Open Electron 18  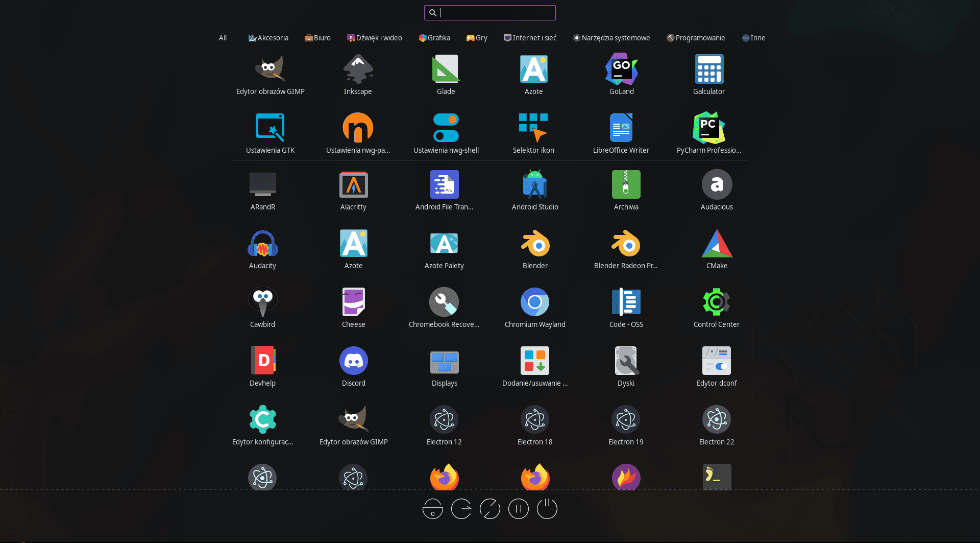(535, 425)
